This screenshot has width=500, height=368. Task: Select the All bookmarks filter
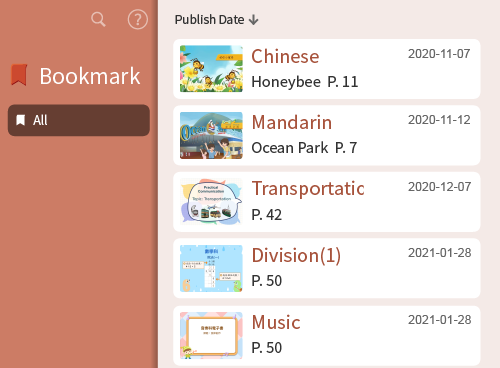tap(79, 120)
